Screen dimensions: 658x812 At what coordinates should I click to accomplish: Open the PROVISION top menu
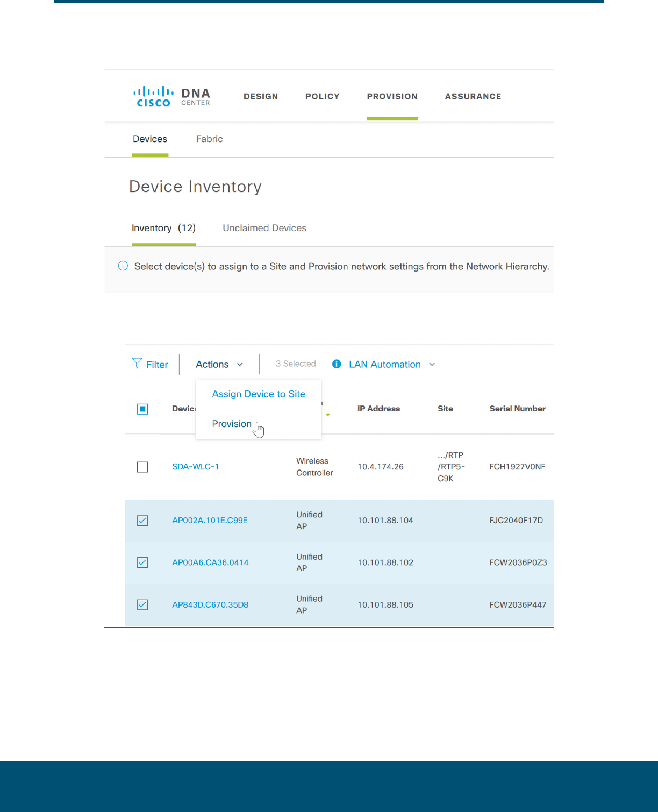[392, 96]
